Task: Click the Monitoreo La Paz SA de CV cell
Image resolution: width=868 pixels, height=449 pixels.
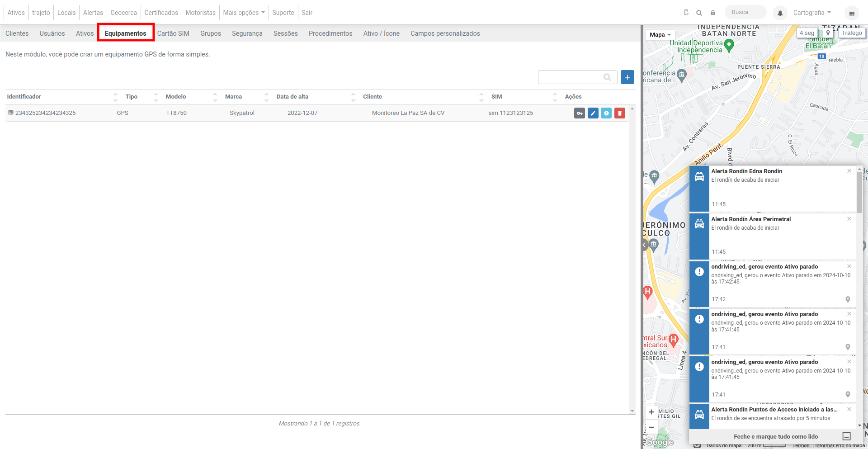Action: tap(408, 113)
